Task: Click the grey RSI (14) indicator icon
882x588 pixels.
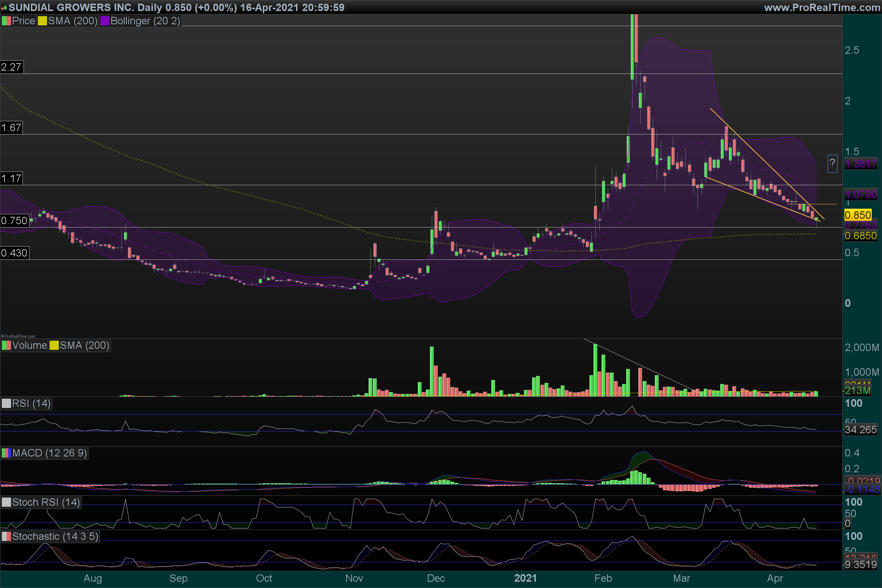Action: (6, 404)
